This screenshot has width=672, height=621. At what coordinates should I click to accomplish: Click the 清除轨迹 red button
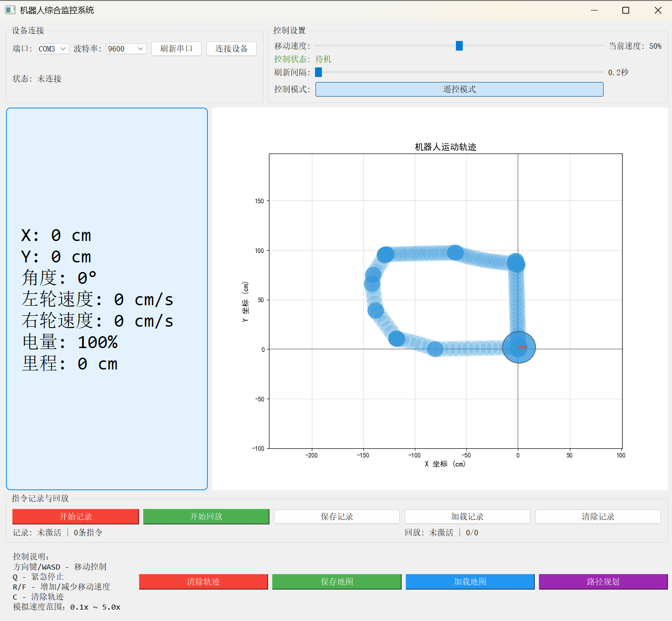pos(203,582)
